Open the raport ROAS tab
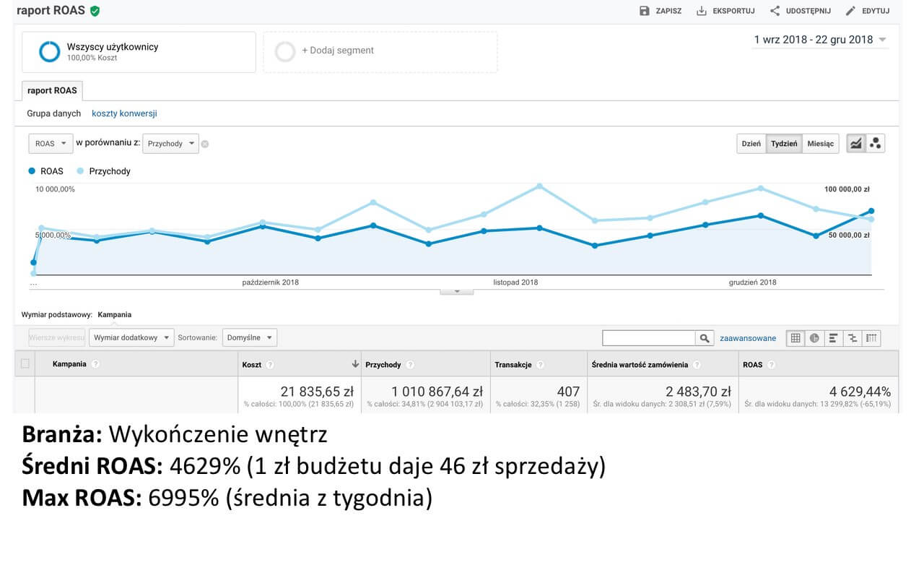Image resolution: width=924 pixels, height=578 pixels. coord(52,91)
